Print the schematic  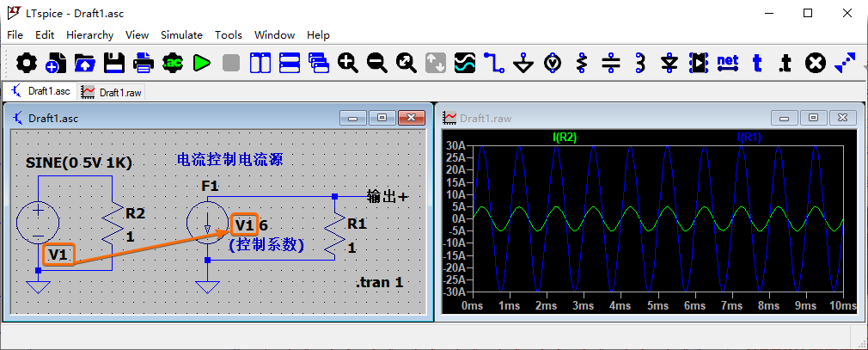point(144,63)
